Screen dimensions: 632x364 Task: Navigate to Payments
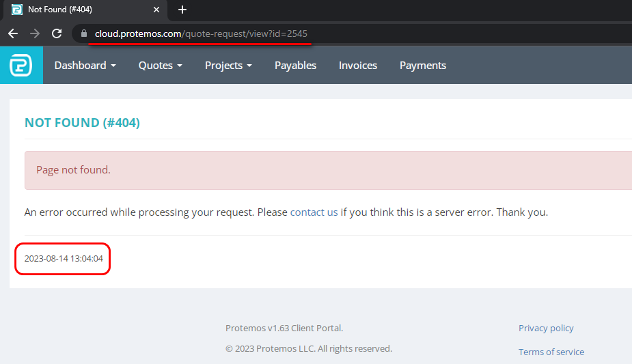pos(422,66)
